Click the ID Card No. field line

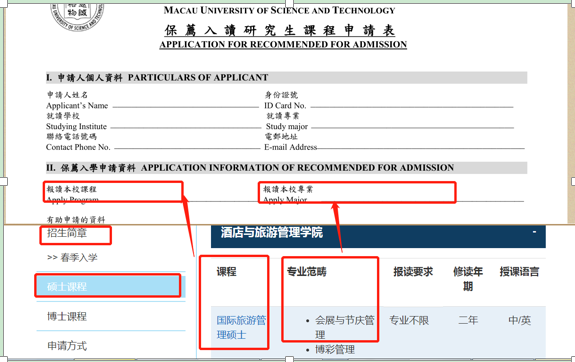[x=412, y=107]
